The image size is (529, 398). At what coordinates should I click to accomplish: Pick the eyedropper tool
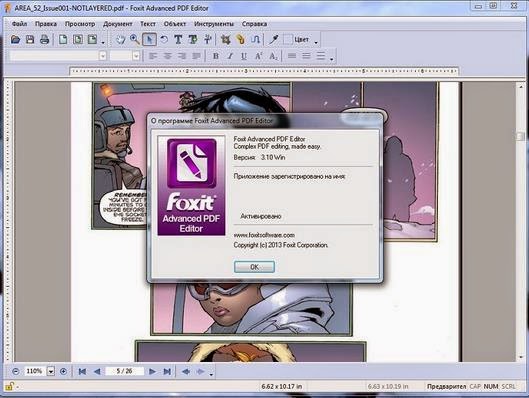pos(273,39)
